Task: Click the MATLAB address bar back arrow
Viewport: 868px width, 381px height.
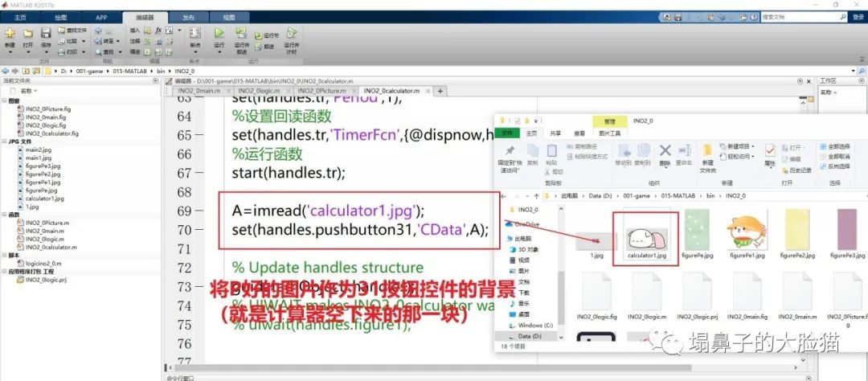Action: tap(6, 71)
